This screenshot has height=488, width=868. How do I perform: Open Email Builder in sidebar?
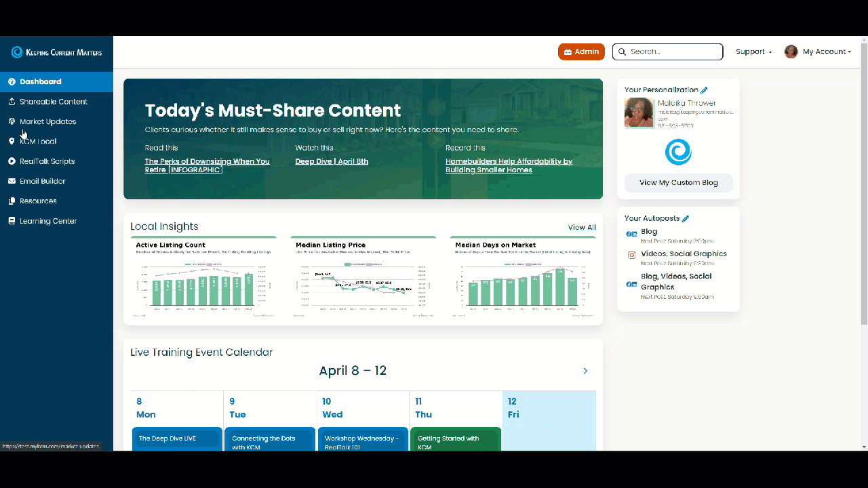click(56, 181)
